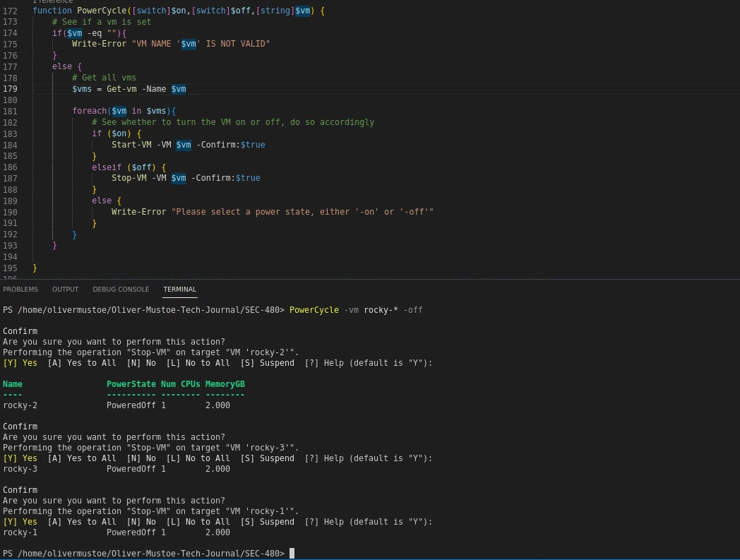Viewport: 740px width, 560px height.
Task: Click 'PowerCycle' in the function declaration
Action: [x=102, y=11]
